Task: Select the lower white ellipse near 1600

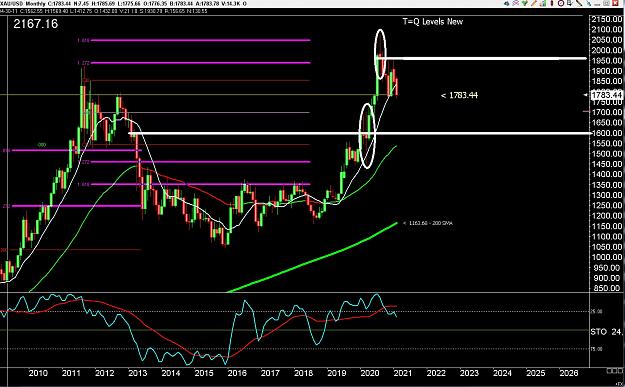Action: pyautogui.click(x=368, y=135)
